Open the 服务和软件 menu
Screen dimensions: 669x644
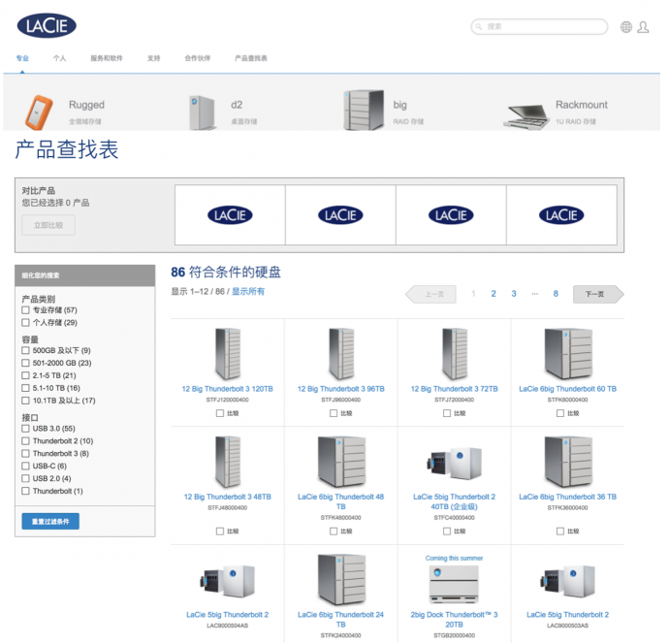(107, 58)
